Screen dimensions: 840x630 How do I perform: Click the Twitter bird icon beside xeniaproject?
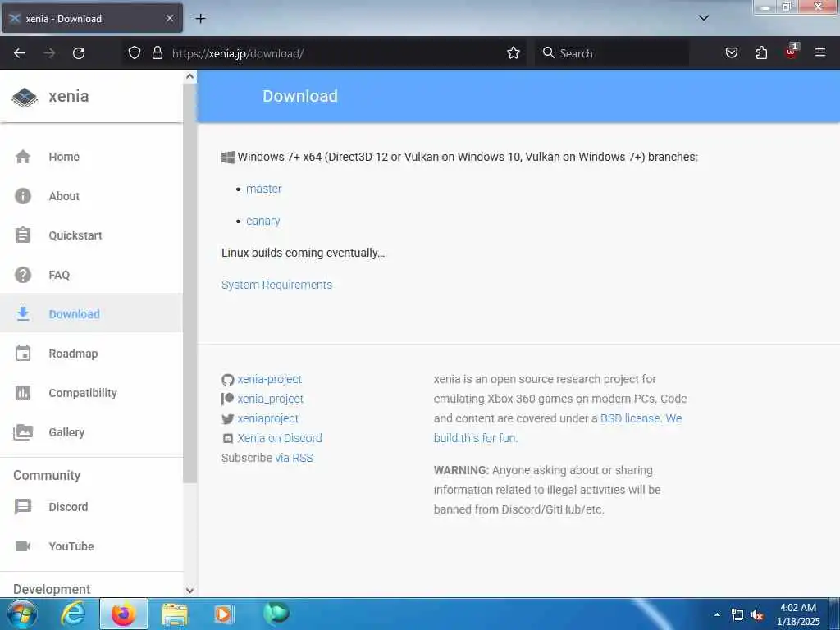tap(228, 419)
